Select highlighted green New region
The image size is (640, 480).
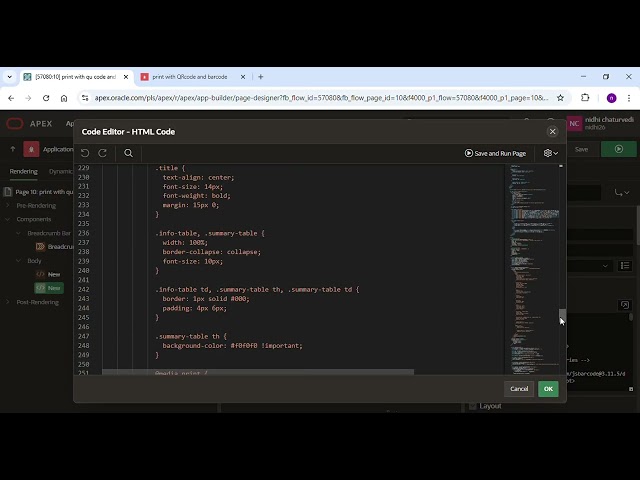pyautogui.click(x=49, y=288)
